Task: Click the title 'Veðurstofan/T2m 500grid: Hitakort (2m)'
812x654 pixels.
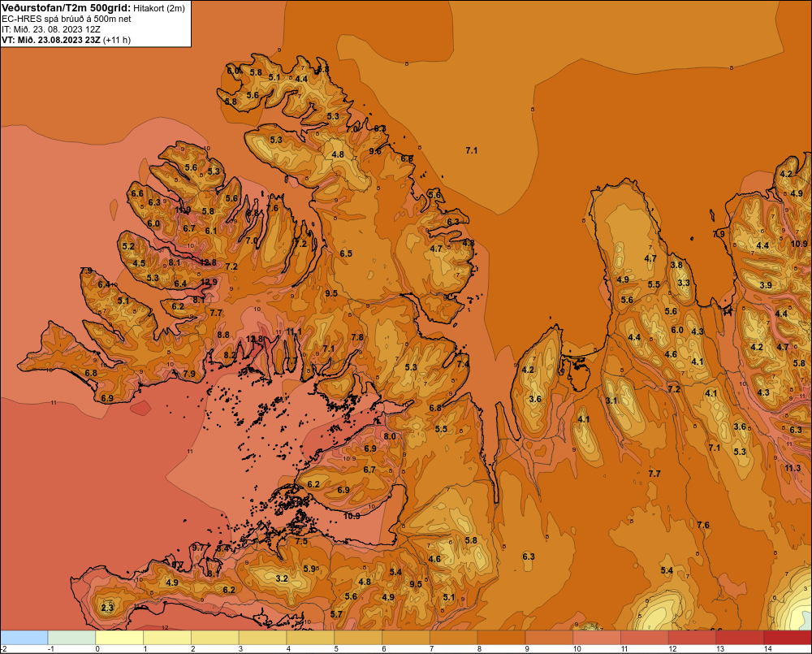Action: coord(93,8)
